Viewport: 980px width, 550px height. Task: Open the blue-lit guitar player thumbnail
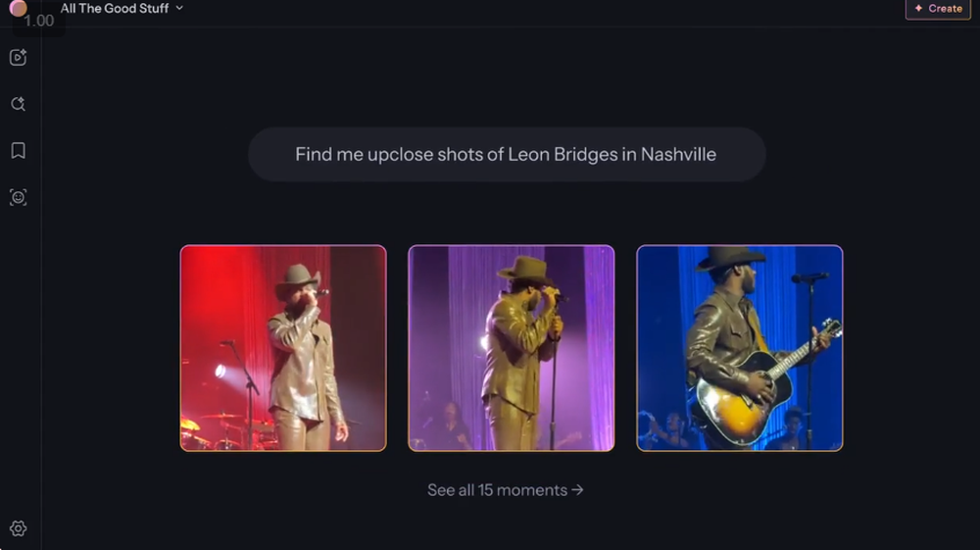pos(740,348)
